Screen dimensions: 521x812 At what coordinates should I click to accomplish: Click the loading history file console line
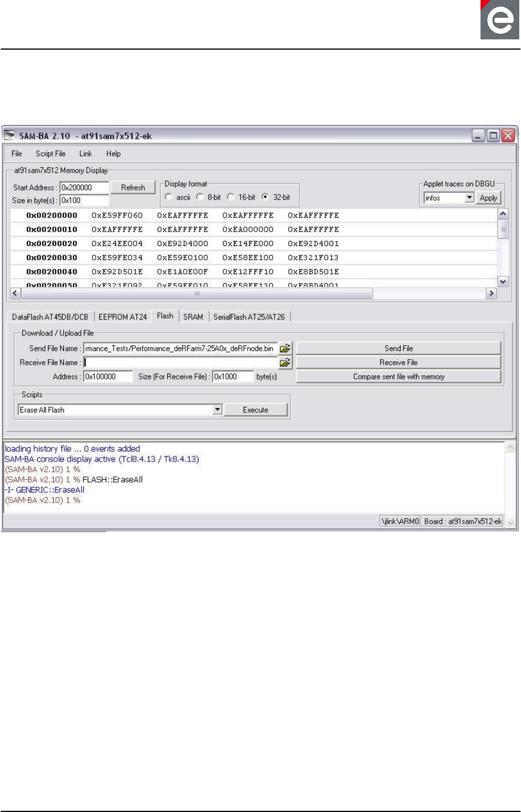tap(72, 449)
